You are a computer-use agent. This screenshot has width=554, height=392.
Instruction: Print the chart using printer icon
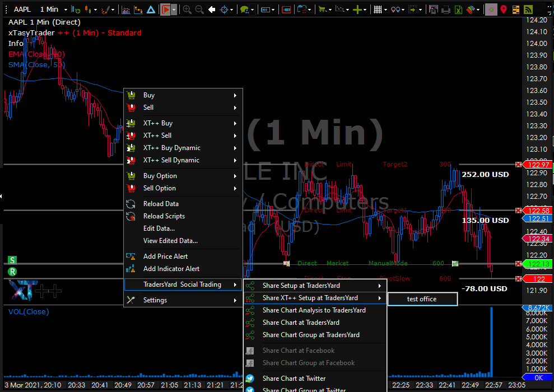446,10
